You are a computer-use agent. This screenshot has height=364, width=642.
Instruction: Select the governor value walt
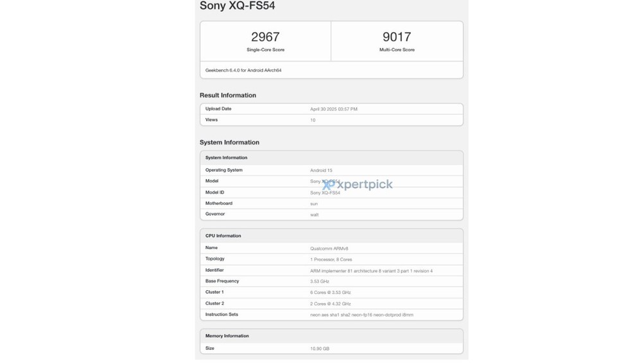[x=314, y=215]
